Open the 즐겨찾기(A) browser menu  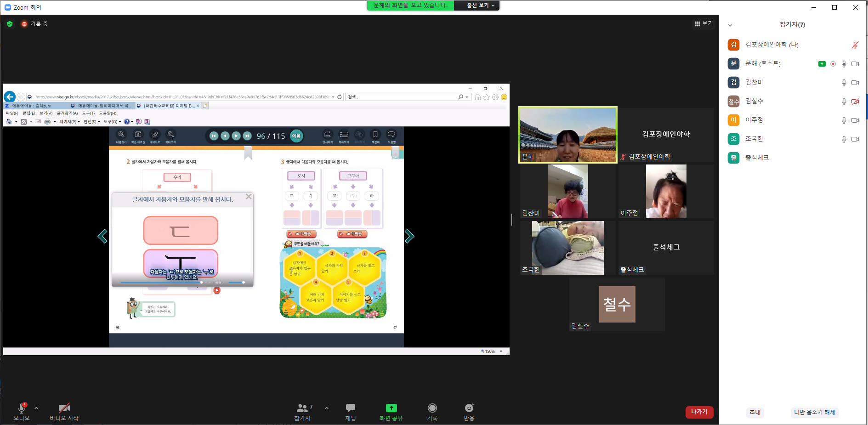(67, 113)
